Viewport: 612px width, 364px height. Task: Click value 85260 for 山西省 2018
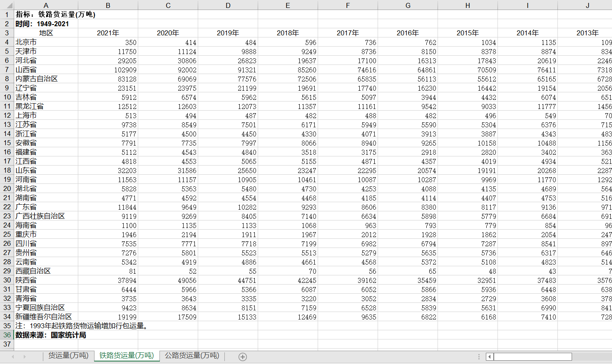pos(288,69)
